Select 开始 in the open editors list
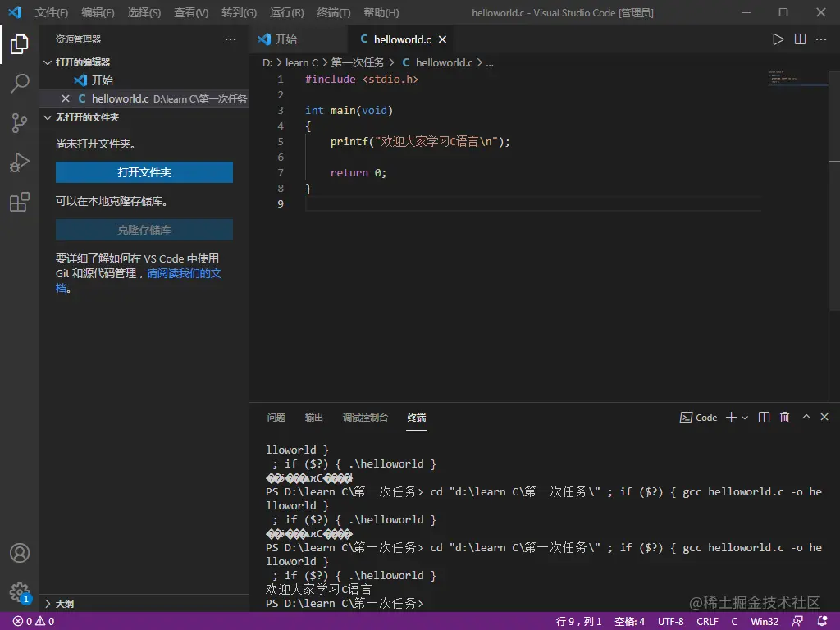Image resolution: width=840 pixels, height=630 pixels. [144, 80]
